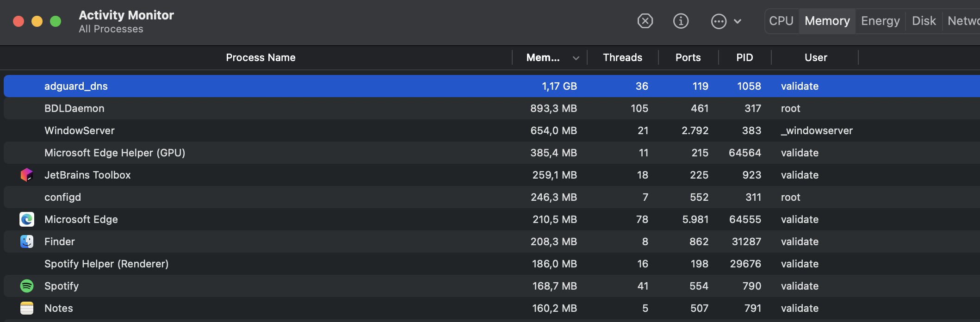The width and height of the screenshot is (980, 322).
Task: Click PID 1058 cell
Action: point(749,86)
